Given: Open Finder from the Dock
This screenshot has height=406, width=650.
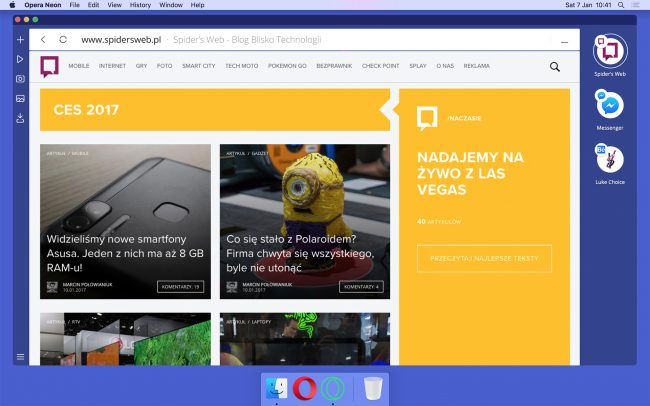Looking at the screenshot, I should click(276, 388).
